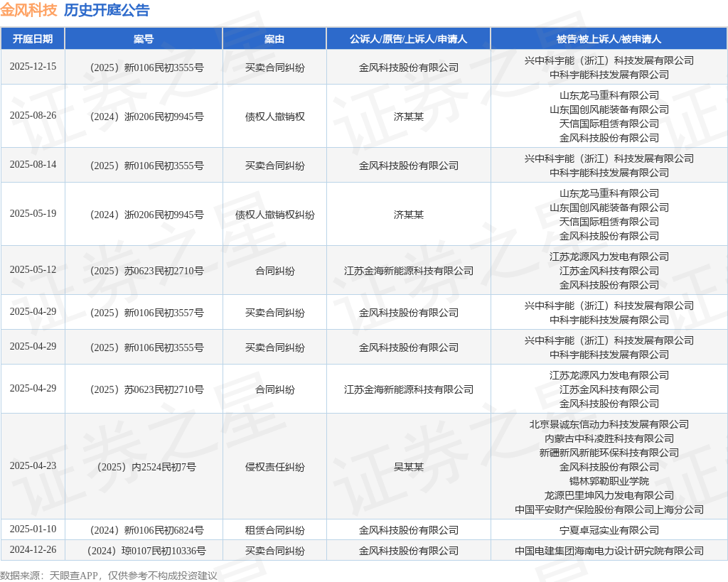
Task: Click defendant 锡林郭勒职业学院
Action: pyautogui.click(x=609, y=481)
